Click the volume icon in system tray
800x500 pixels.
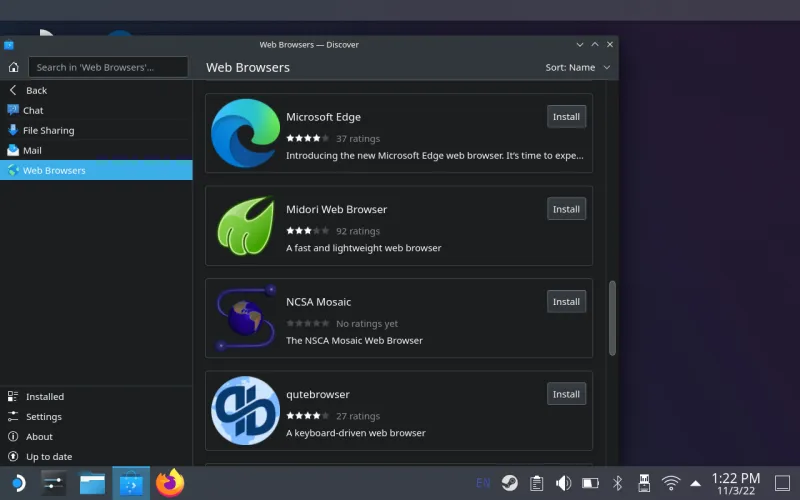click(x=564, y=483)
